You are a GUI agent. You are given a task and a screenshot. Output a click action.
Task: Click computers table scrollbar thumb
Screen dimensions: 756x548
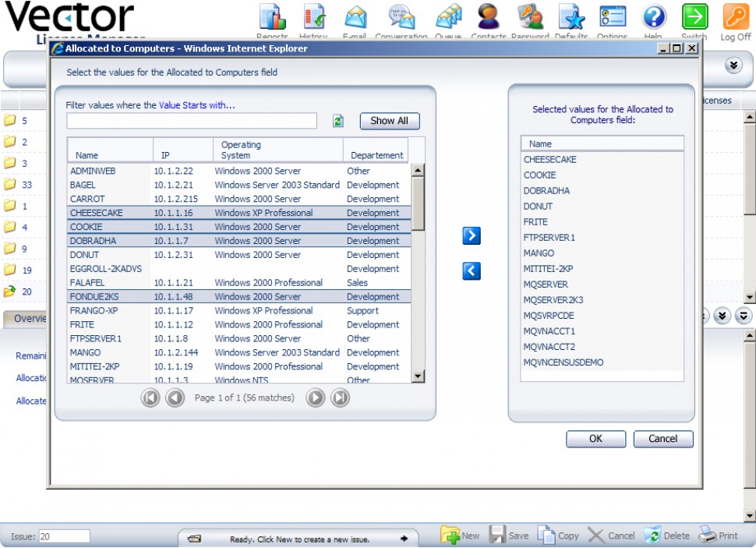pos(418,203)
